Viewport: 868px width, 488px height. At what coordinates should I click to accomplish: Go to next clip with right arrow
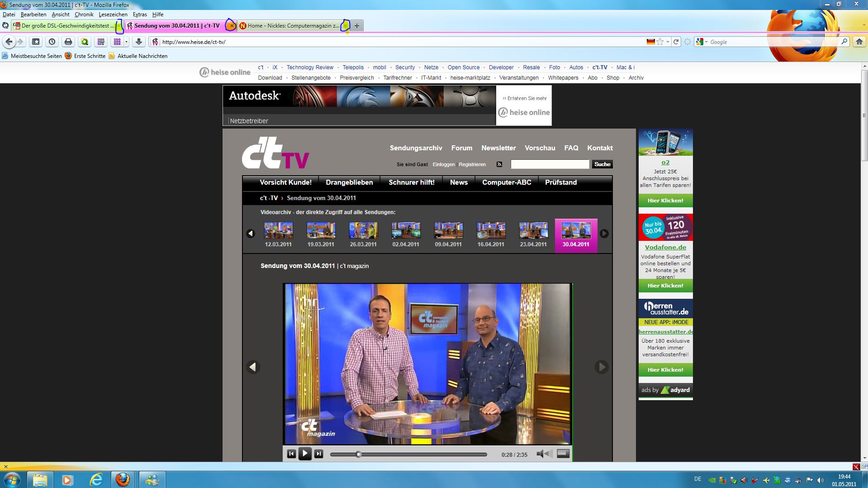coord(601,367)
